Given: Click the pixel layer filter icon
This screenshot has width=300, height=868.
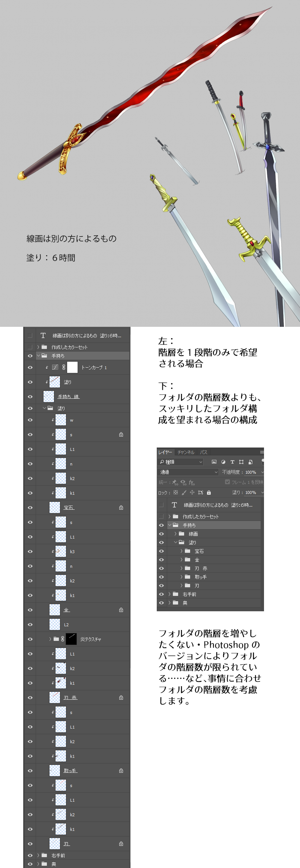Looking at the screenshot, I should coord(214,462).
